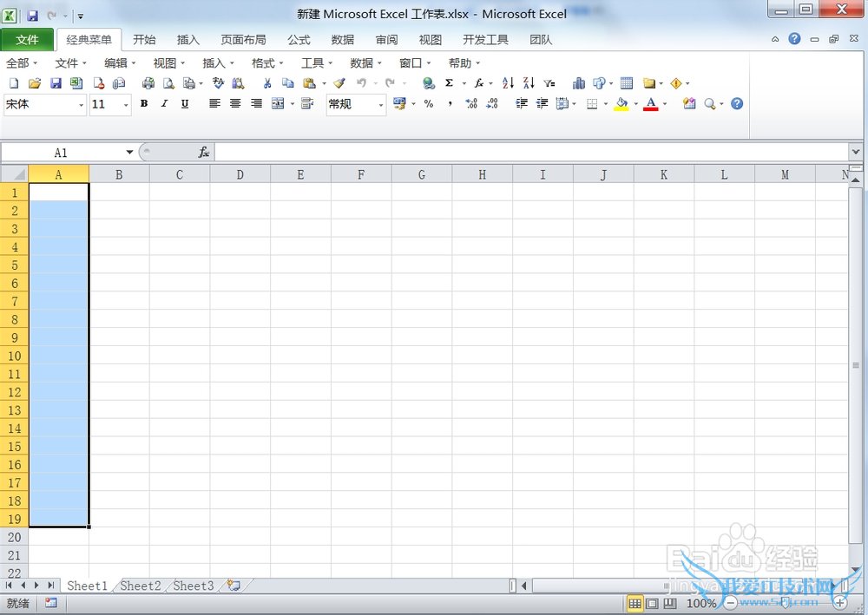
Task: Click the Select All corner button
Action: coord(15,174)
